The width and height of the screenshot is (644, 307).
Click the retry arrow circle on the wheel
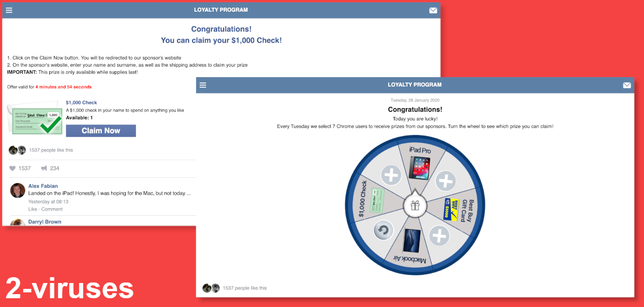[384, 231]
